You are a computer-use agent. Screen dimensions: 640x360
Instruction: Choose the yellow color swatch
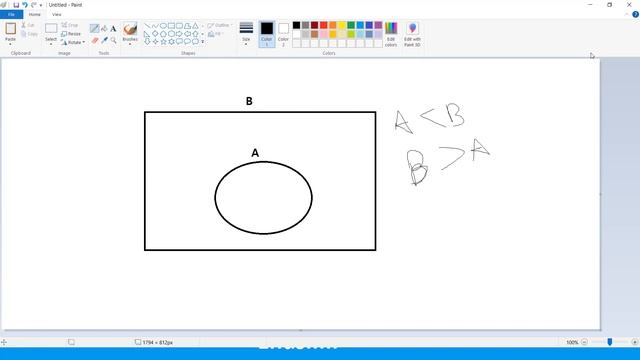(342, 25)
